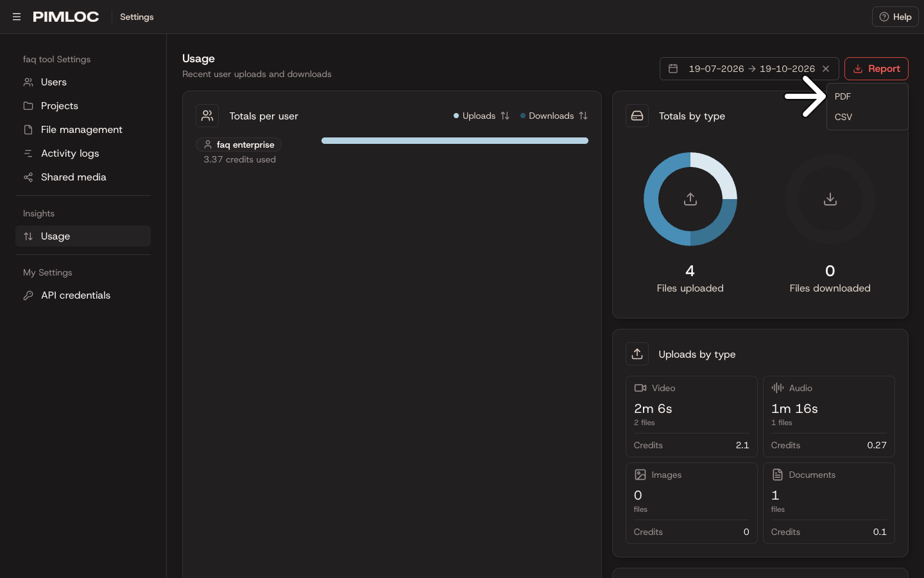Click the API credentials key icon
This screenshot has height=578, width=924.
[x=28, y=295]
